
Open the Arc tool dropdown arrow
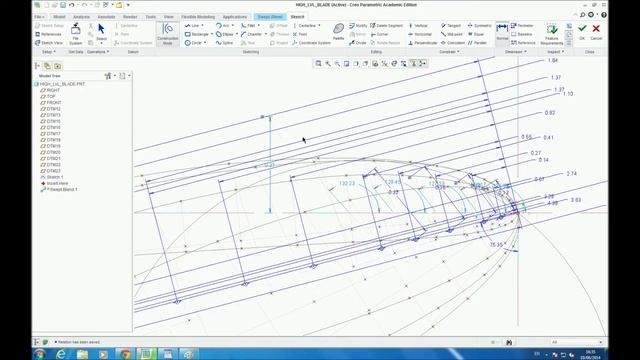[233, 26]
